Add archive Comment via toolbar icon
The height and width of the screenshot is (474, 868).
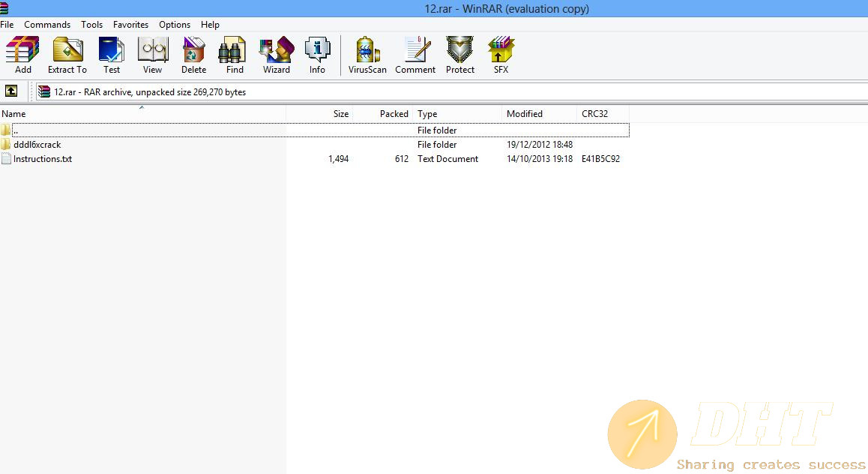click(x=415, y=55)
